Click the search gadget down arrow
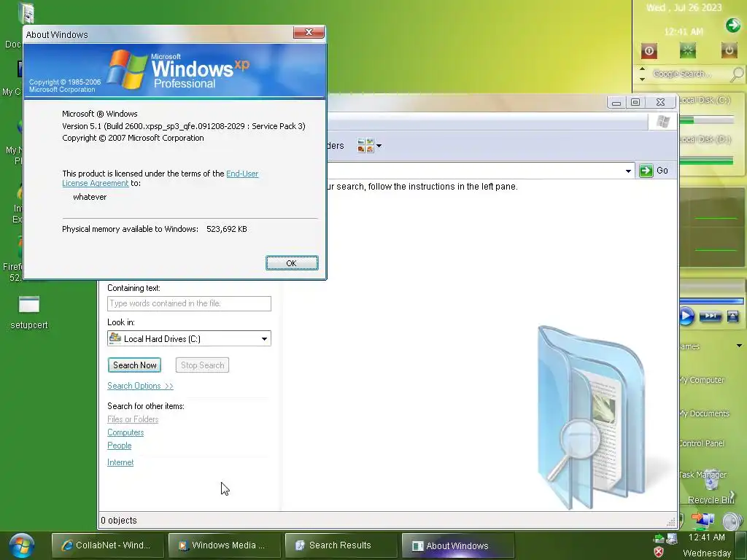Image resolution: width=747 pixels, height=560 pixels. coord(642,79)
